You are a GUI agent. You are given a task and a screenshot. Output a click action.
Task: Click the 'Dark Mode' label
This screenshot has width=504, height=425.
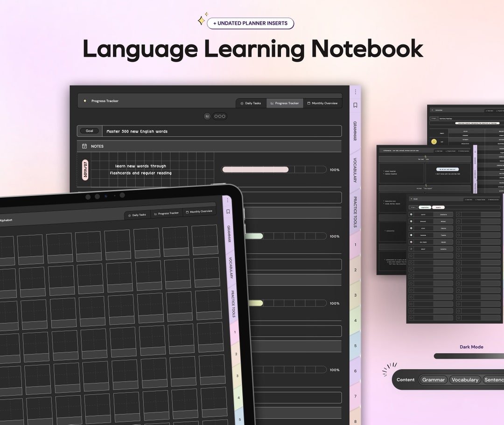(x=471, y=347)
